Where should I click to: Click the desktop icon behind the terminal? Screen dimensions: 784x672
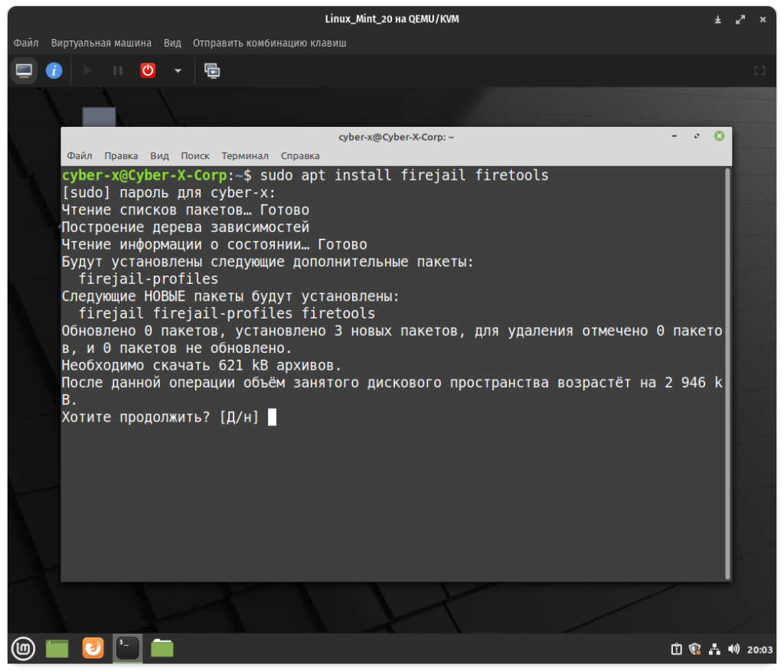point(99,117)
